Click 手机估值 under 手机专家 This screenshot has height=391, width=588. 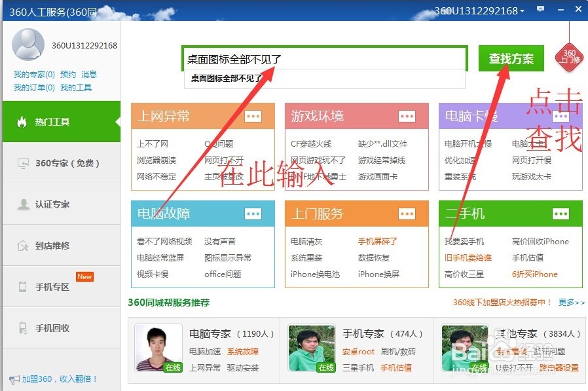pos(396,367)
